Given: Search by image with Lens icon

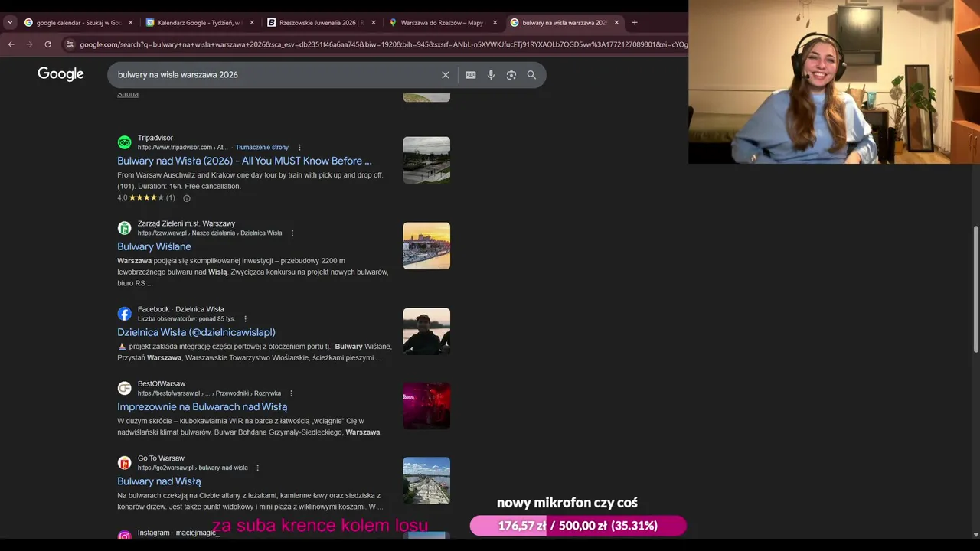Looking at the screenshot, I should point(511,75).
